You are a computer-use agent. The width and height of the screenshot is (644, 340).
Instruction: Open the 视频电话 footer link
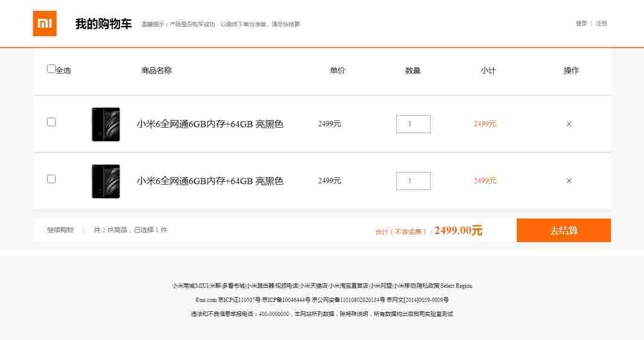coord(287,286)
